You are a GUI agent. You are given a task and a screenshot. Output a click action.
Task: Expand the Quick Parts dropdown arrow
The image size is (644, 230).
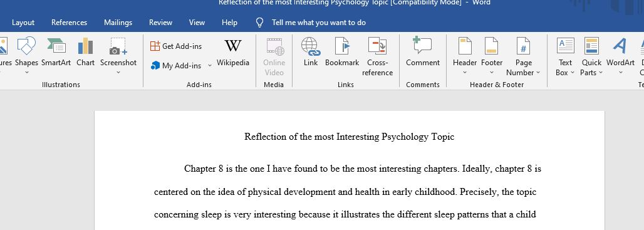pyautogui.click(x=601, y=73)
